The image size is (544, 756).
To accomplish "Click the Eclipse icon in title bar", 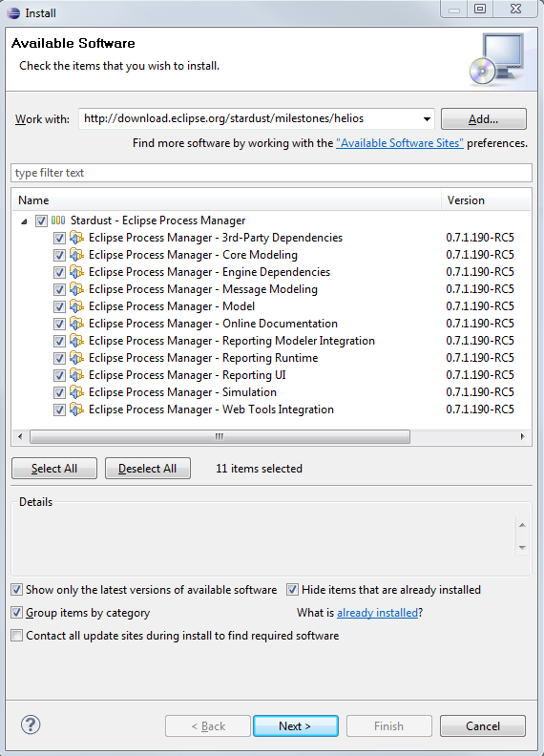I will click(13, 13).
